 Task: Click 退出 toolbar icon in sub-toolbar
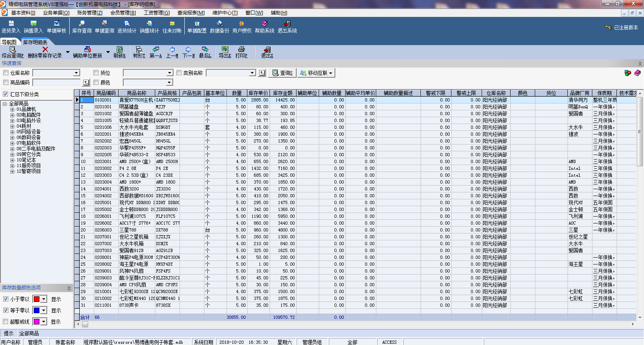pos(267,52)
